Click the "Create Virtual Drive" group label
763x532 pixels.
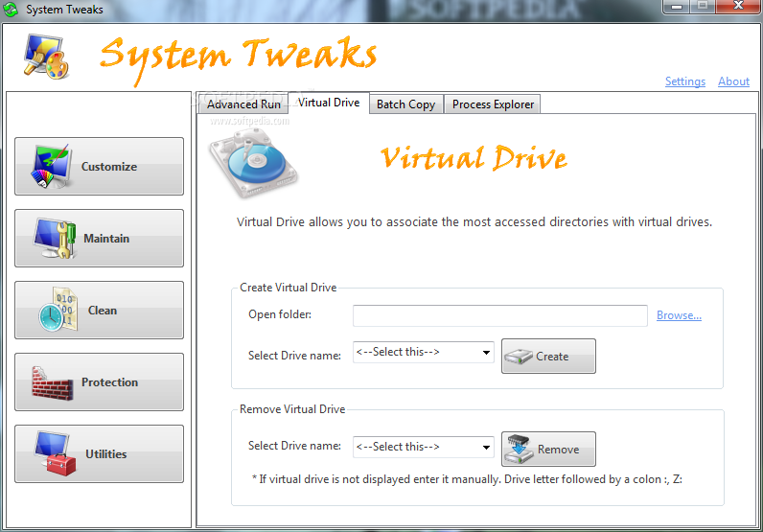coord(289,288)
